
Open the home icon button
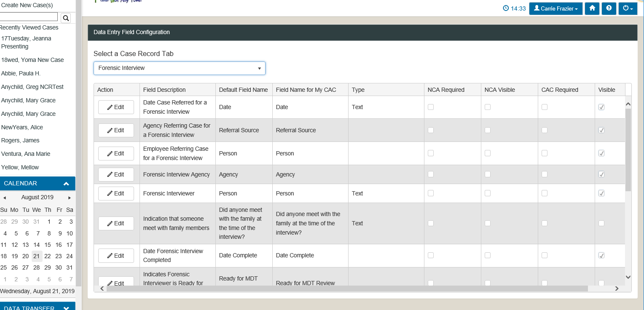pos(592,8)
